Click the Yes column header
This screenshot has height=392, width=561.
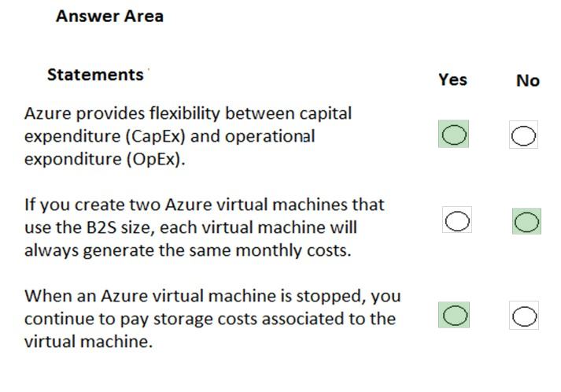coord(452,80)
